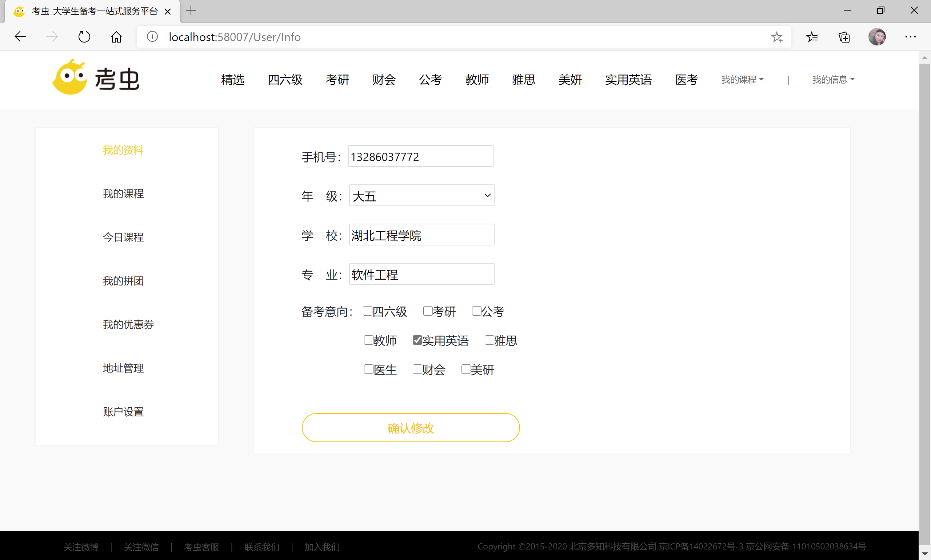Check the 四六级 exam intention checkbox
The image size is (931, 560).
click(x=368, y=311)
